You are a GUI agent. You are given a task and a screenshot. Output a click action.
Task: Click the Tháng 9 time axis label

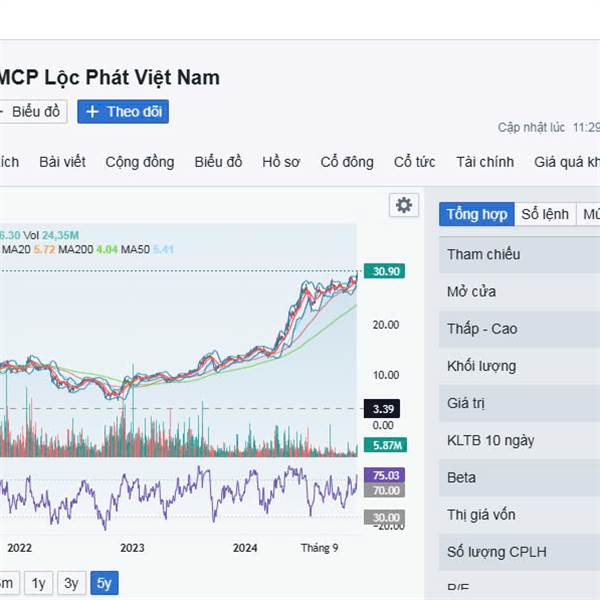(x=320, y=548)
